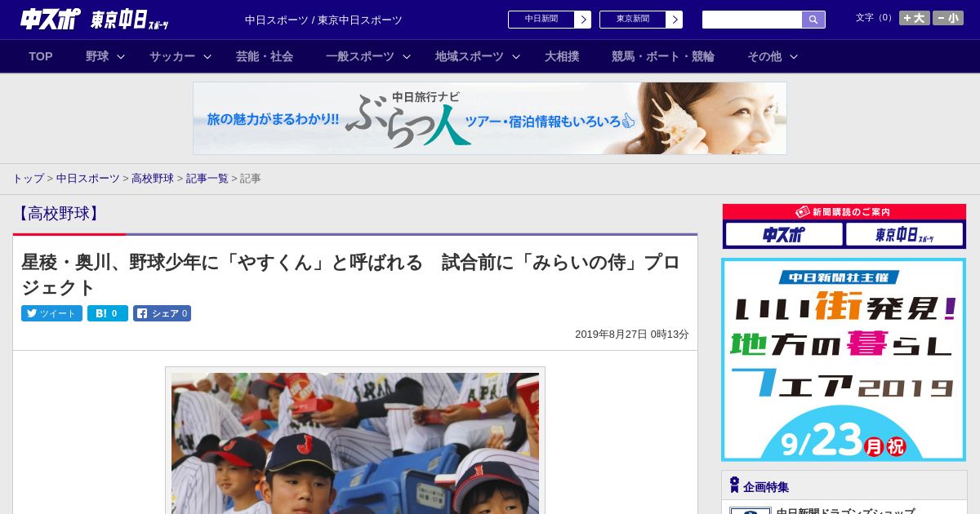
Task: Click the article headline 星稜・奥川
Action: click(x=351, y=275)
